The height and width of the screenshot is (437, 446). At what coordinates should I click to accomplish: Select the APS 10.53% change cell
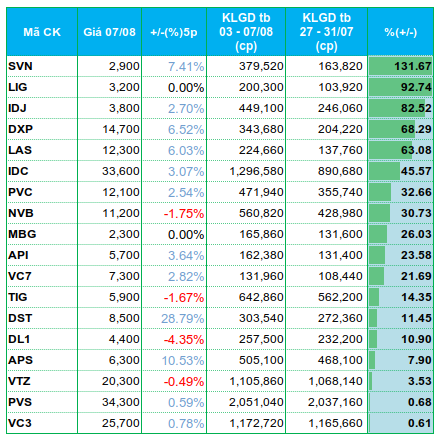[174, 360]
